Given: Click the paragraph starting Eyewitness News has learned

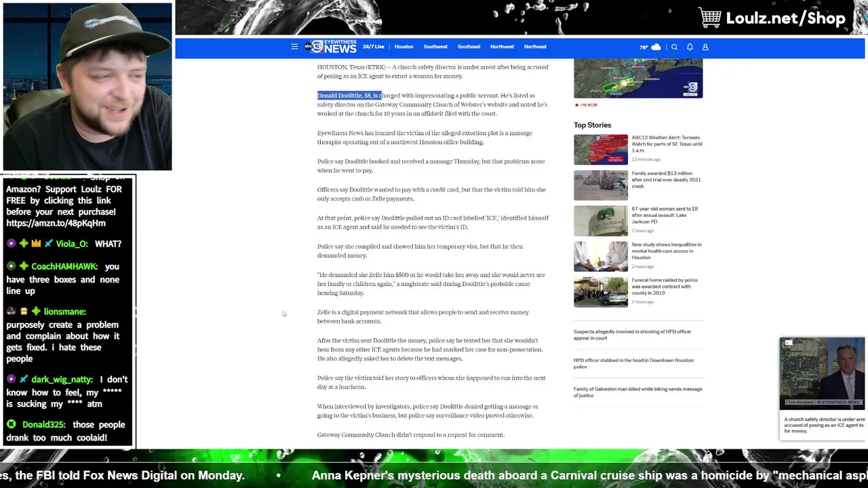Looking at the screenshot, I should click(425, 138).
